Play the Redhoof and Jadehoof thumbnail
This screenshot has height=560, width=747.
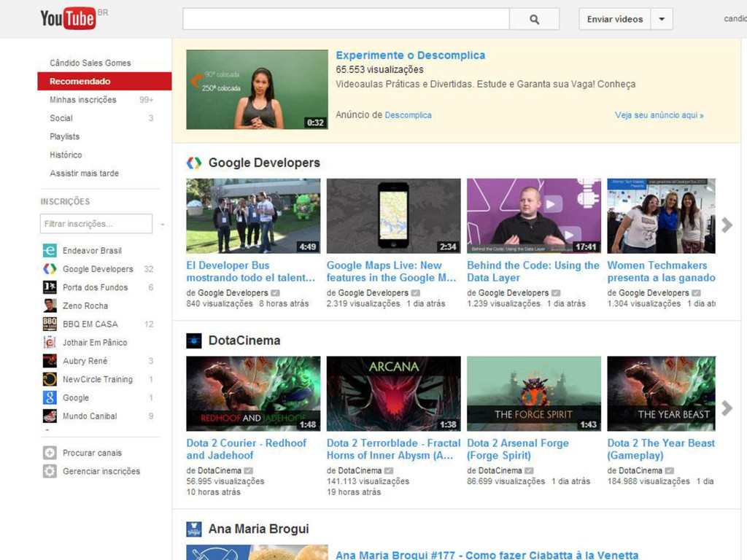click(x=253, y=393)
